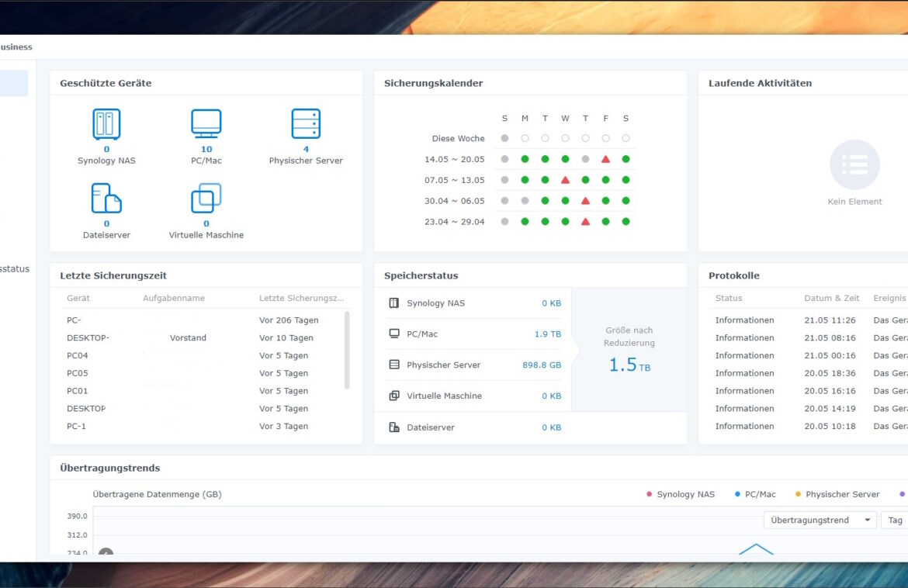Click the Active Backup for Business title
Viewport: 908px width, 588px height.
[16, 47]
